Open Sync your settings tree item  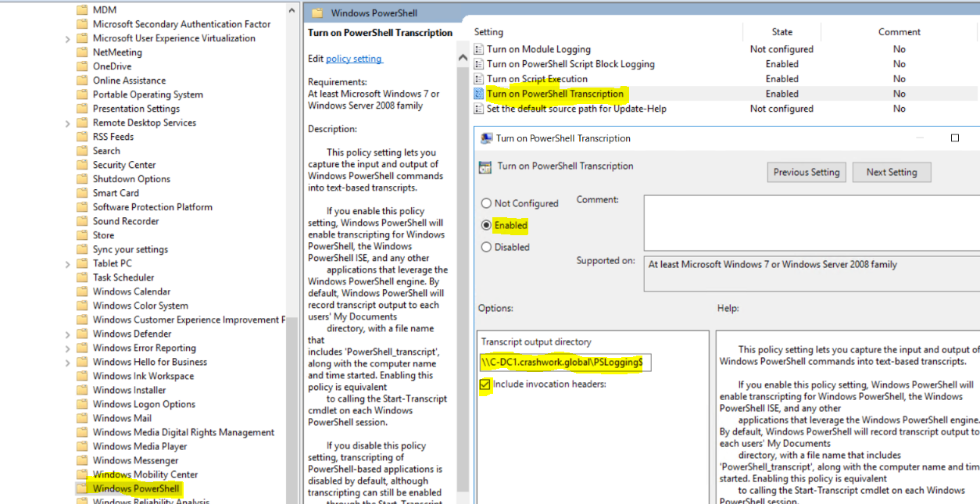coord(131,249)
